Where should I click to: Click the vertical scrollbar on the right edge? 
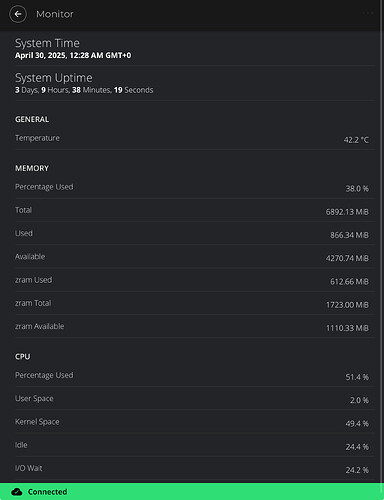coord(382,242)
